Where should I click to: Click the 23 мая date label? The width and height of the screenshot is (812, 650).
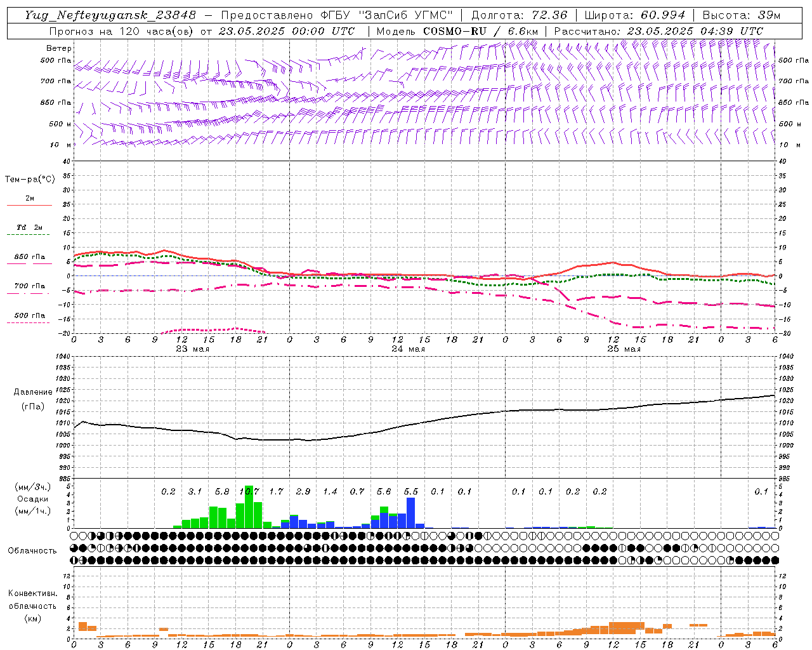click(192, 348)
